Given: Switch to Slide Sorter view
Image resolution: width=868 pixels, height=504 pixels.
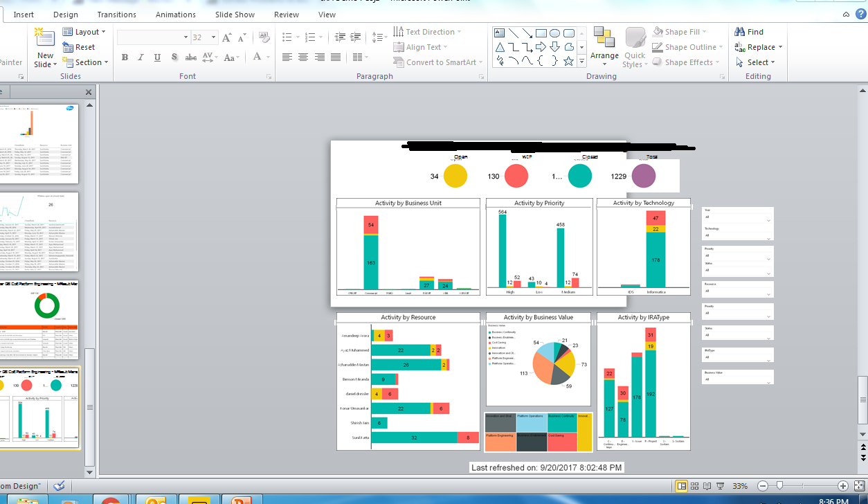Looking at the screenshot, I should click(695, 486).
